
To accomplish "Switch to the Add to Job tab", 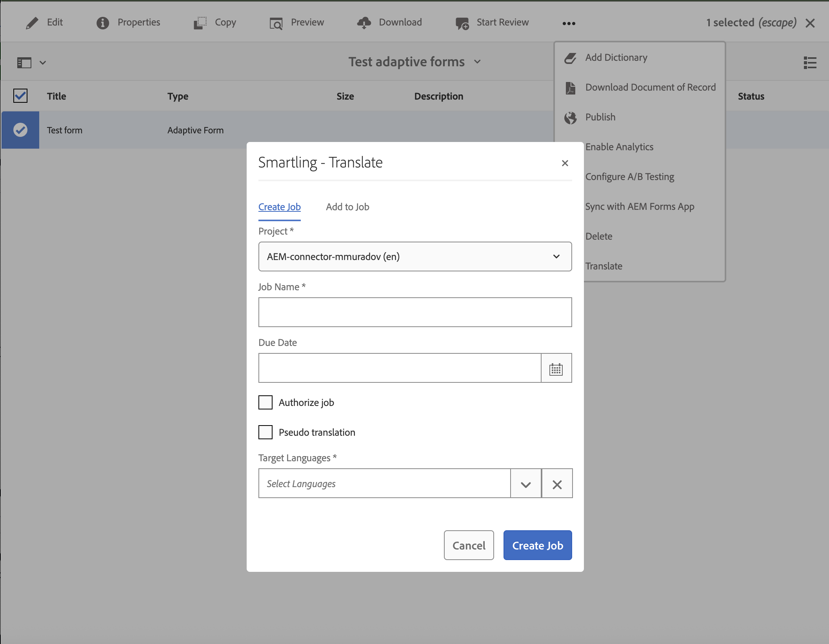I will point(347,207).
